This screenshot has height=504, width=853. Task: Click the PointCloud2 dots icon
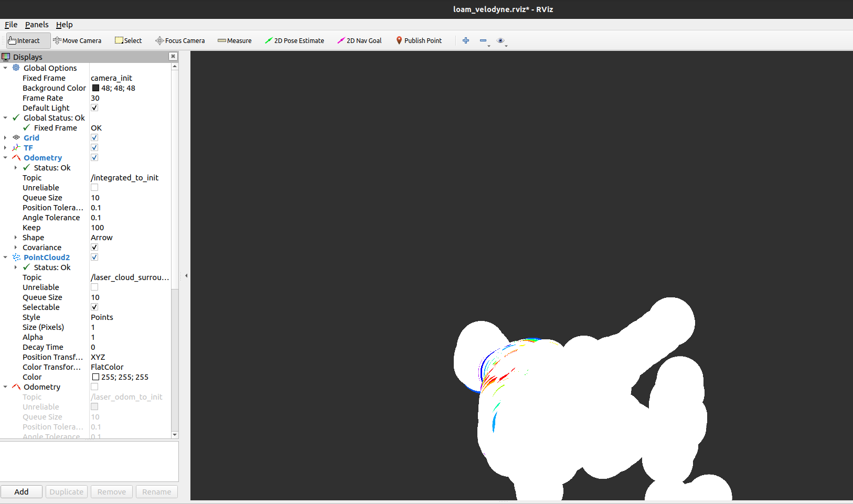[16, 257]
